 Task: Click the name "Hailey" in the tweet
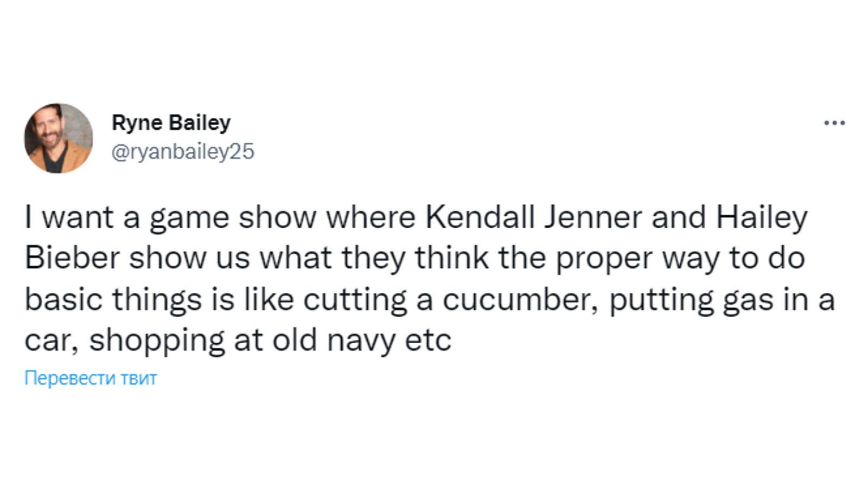pyautogui.click(x=761, y=217)
